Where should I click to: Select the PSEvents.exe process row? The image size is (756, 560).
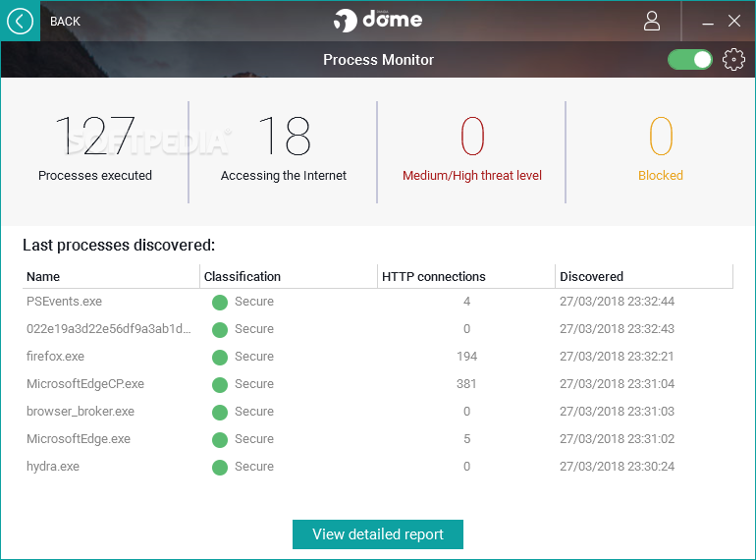click(x=378, y=302)
